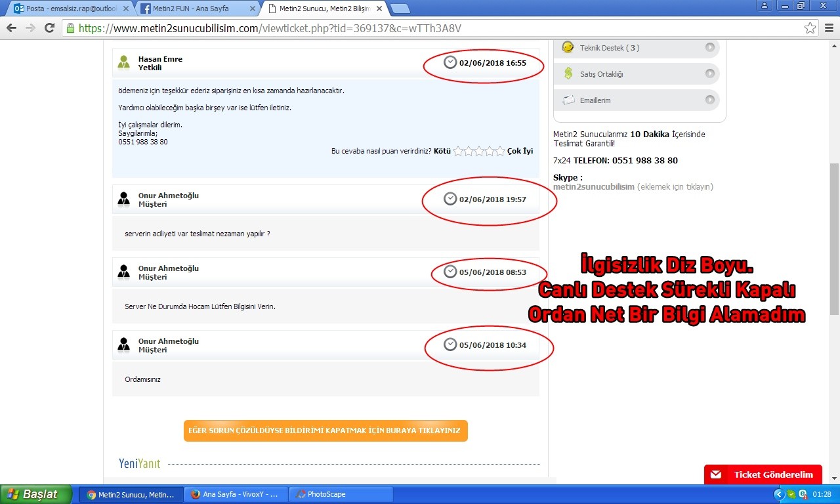
Task: Click the orange close-notification button
Action: [325, 430]
